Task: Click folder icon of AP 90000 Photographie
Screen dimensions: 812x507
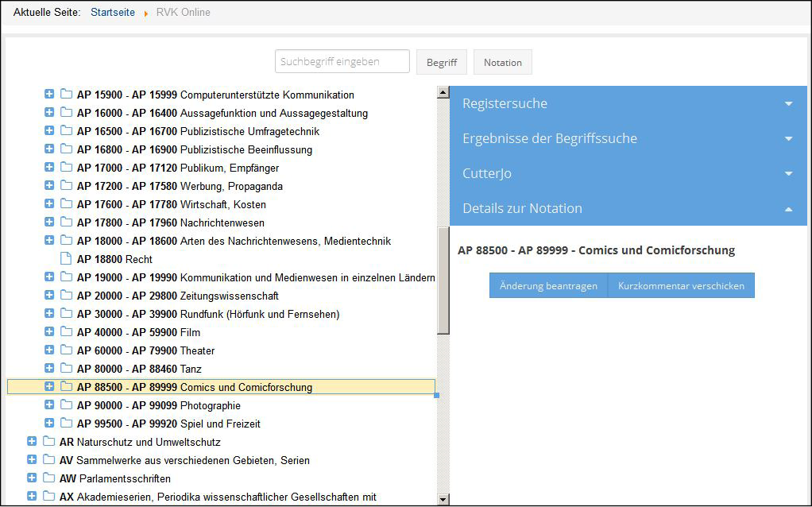Action: tap(66, 404)
